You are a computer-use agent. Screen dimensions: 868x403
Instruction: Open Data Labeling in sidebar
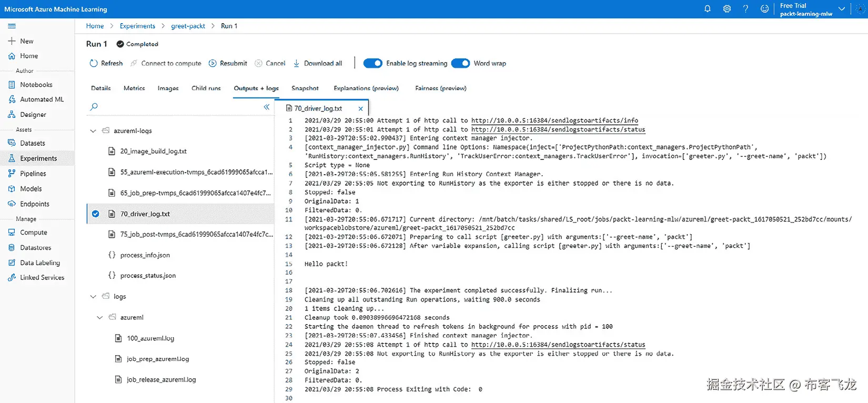click(34, 263)
